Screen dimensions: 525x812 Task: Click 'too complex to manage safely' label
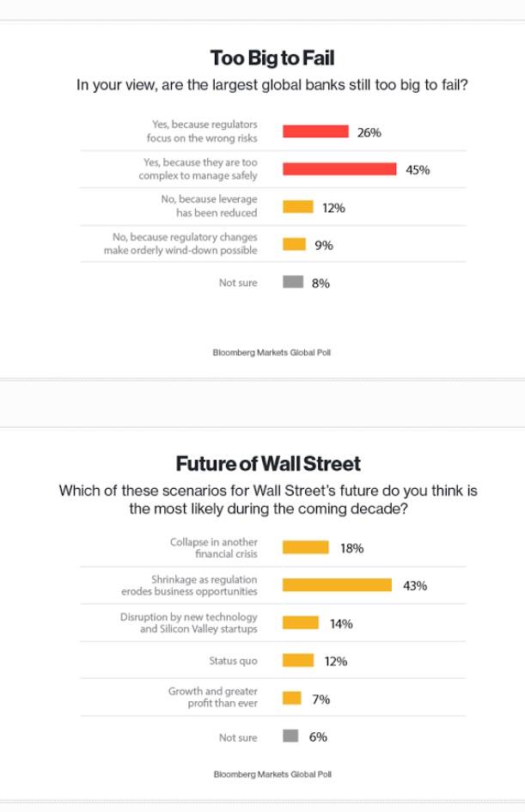point(198,169)
